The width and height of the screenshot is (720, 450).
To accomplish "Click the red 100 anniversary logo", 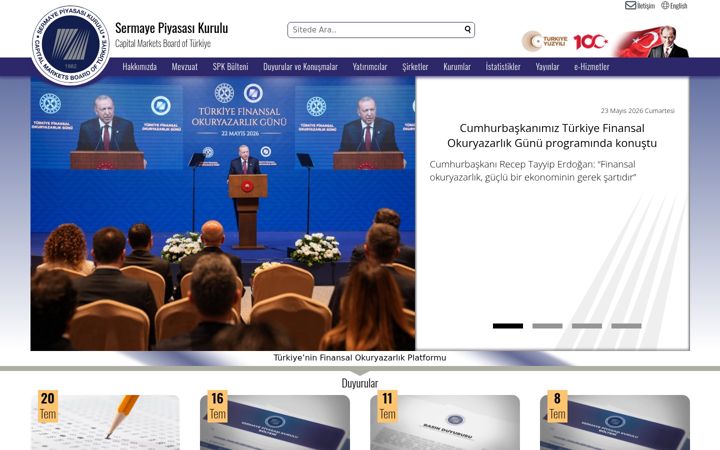I will click(591, 41).
